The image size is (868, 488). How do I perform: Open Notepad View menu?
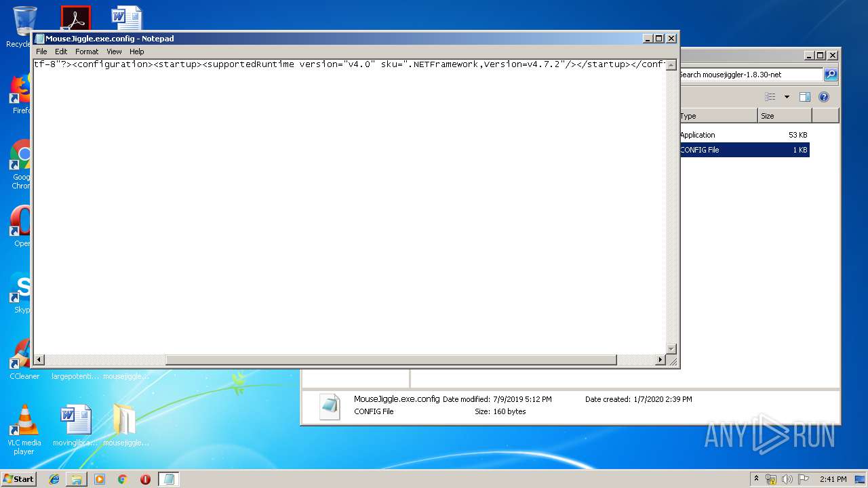[114, 52]
